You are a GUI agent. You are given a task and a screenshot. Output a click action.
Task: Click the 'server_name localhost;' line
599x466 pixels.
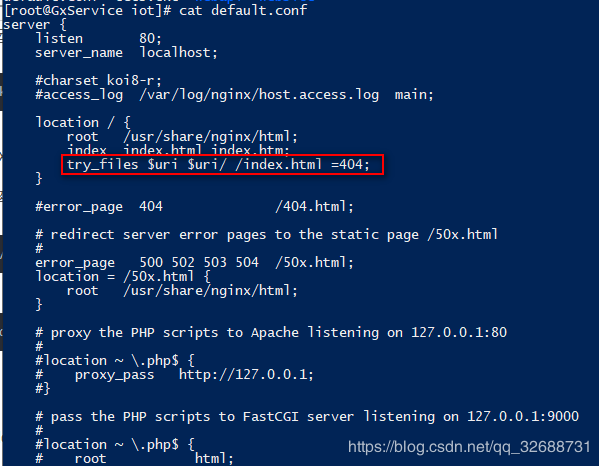click(x=126, y=53)
